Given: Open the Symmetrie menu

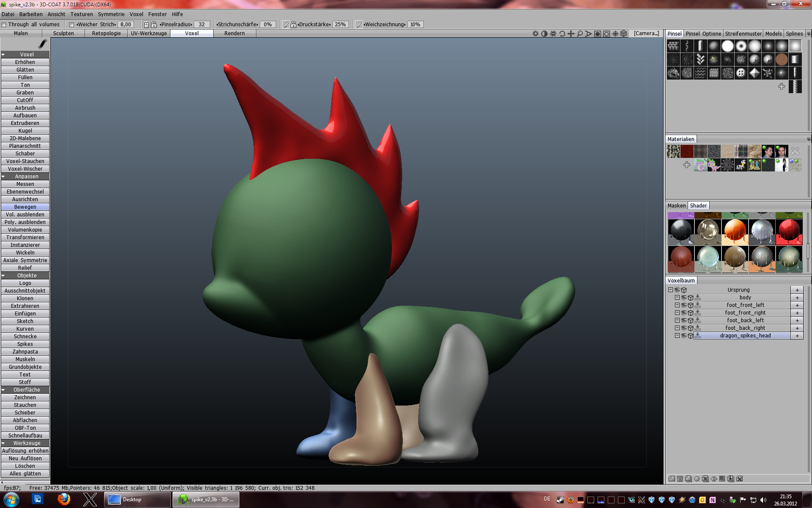Looking at the screenshot, I should click(x=111, y=14).
